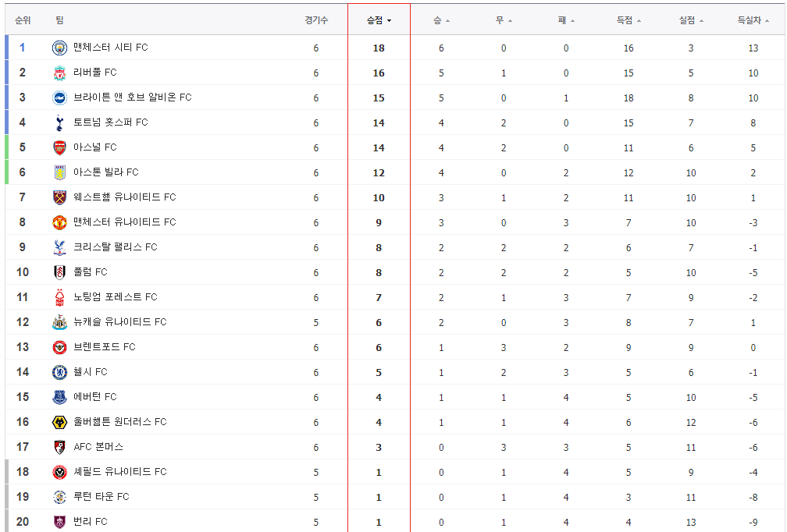787x532 pixels.
Task: Select the 토트넘 홋스퍼 FC crest icon
Action: tap(60, 122)
